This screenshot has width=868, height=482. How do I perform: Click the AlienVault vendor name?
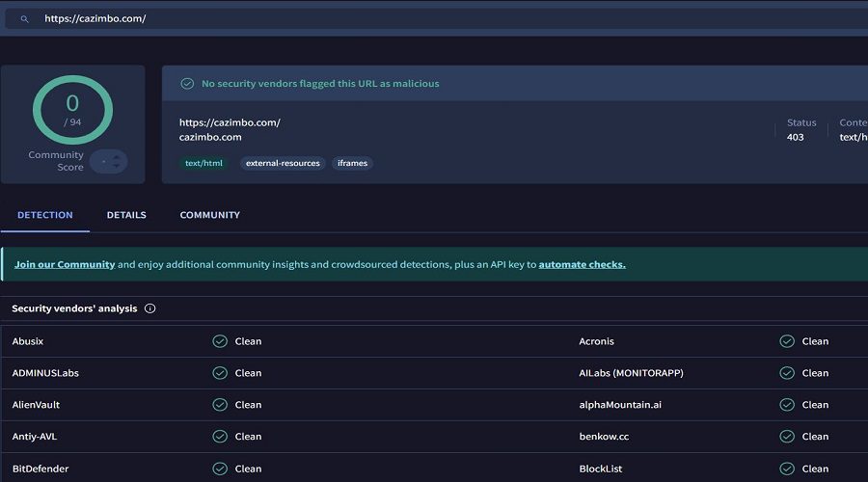(x=36, y=405)
